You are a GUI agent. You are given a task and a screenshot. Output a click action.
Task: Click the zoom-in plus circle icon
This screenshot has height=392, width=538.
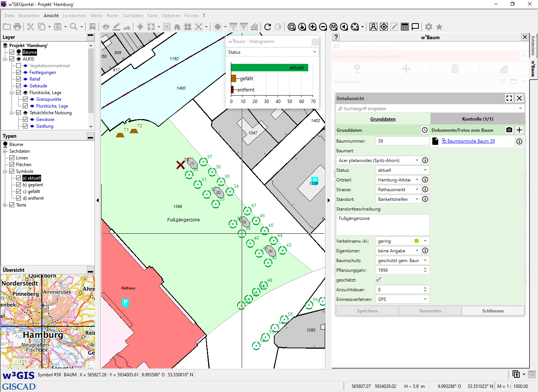(313, 27)
